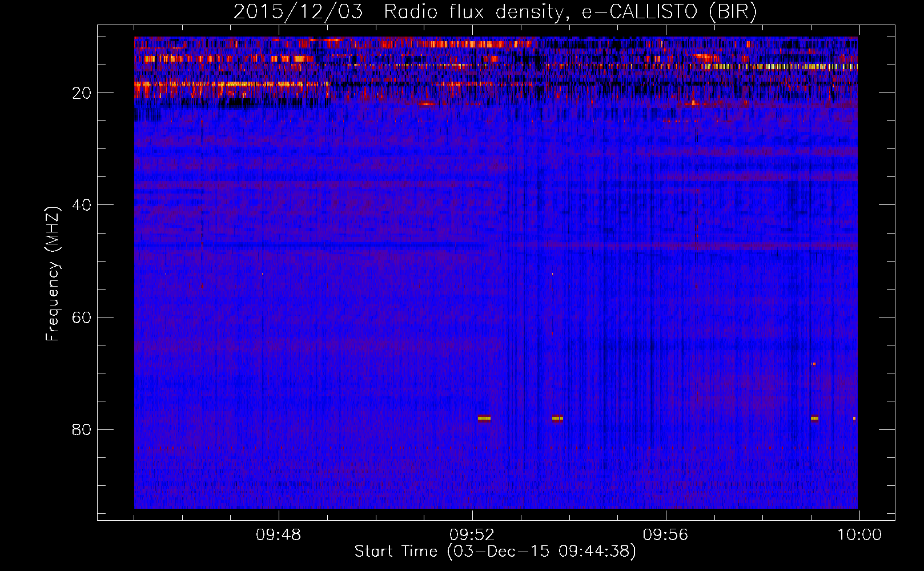Click the "Frequency (MHZ)" y-axis label
This screenshot has width=924, height=571.
tap(53, 274)
